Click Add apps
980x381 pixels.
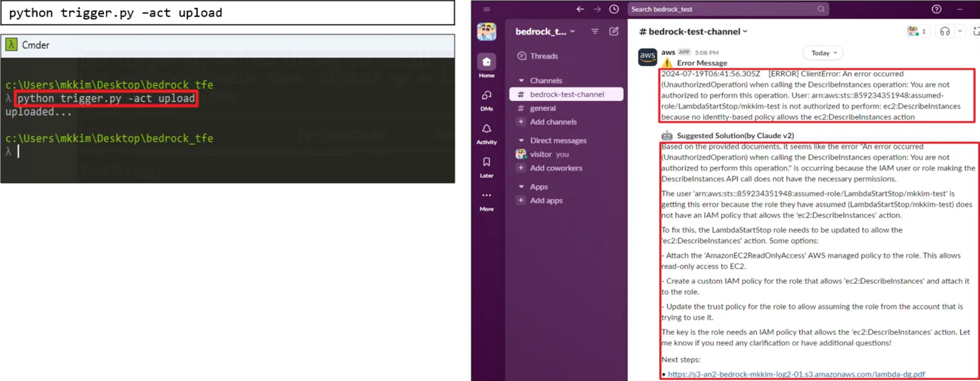click(546, 200)
